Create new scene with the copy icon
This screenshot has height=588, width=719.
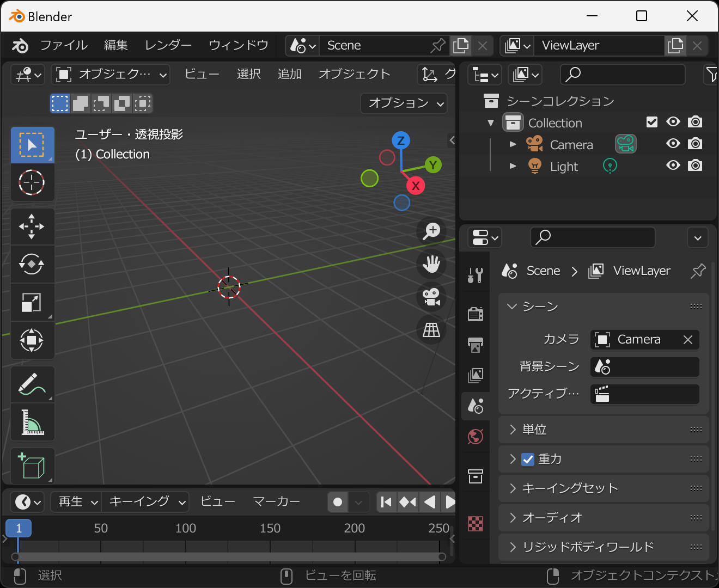point(461,45)
